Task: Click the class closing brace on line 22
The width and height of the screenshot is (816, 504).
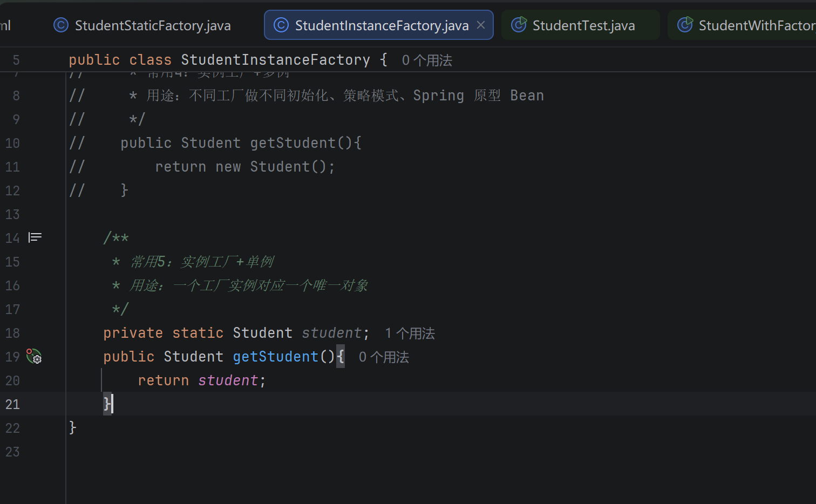Action: point(73,428)
